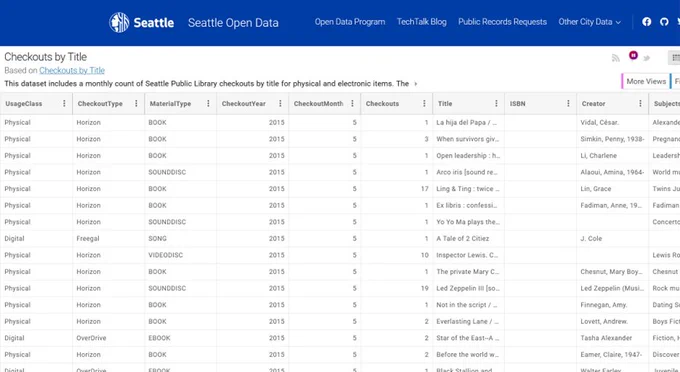Screen dimensions: 680x372
Task: Click the 'Tasha Alexander' creator cell
Action: tap(612, 338)
